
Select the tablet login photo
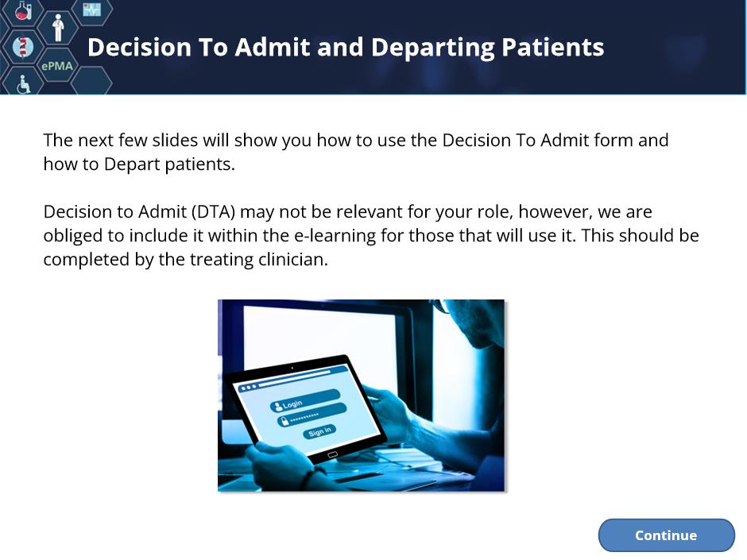[x=361, y=396]
